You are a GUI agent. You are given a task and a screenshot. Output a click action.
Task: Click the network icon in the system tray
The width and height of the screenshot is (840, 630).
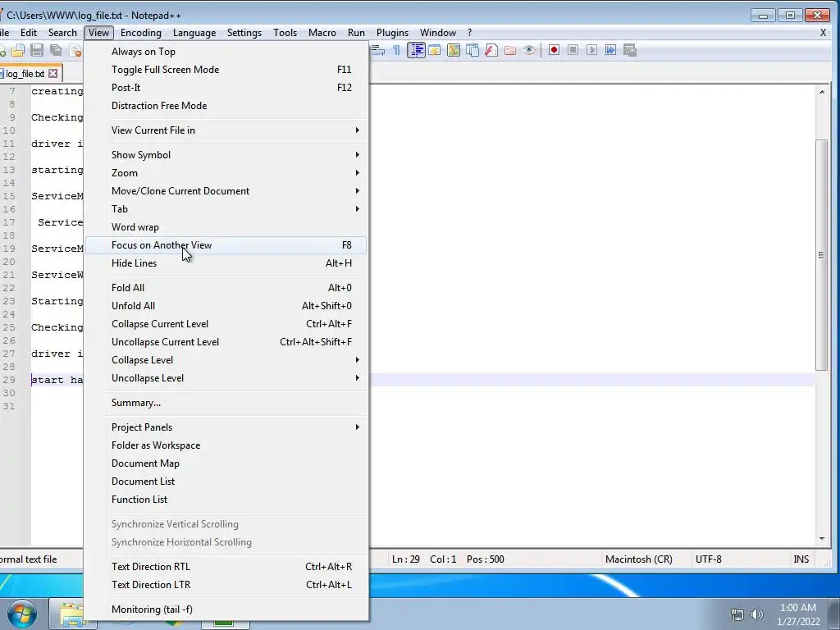(737, 614)
